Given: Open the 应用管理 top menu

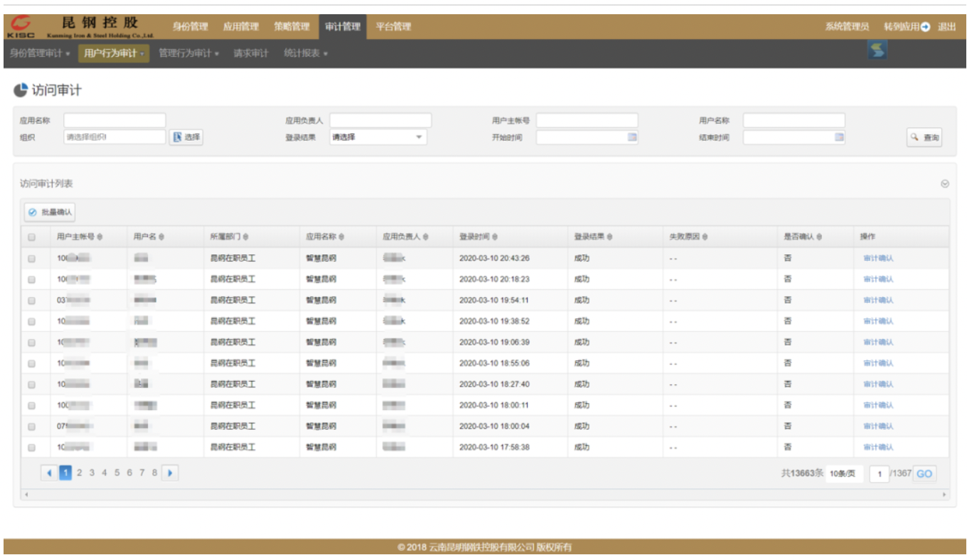Looking at the screenshot, I should tap(241, 27).
